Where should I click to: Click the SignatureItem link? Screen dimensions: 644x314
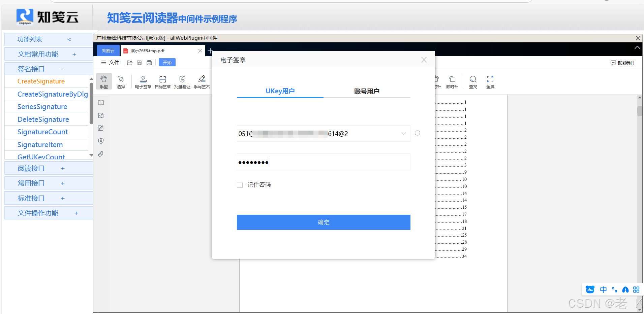tap(40, 145)
